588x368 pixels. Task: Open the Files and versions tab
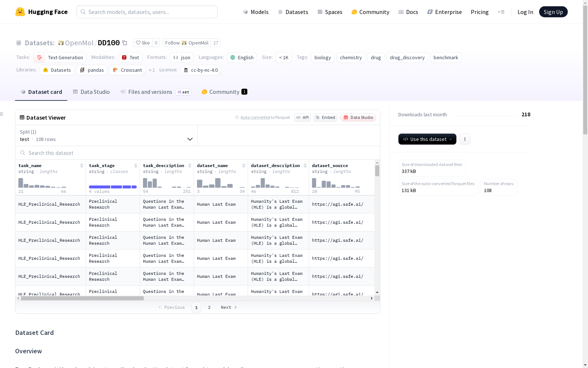coord(155,92)
